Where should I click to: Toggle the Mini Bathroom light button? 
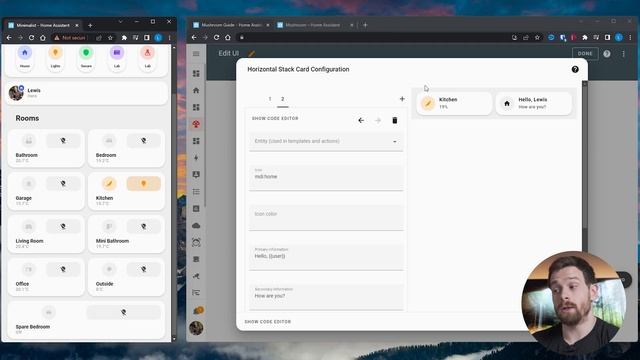144,227
